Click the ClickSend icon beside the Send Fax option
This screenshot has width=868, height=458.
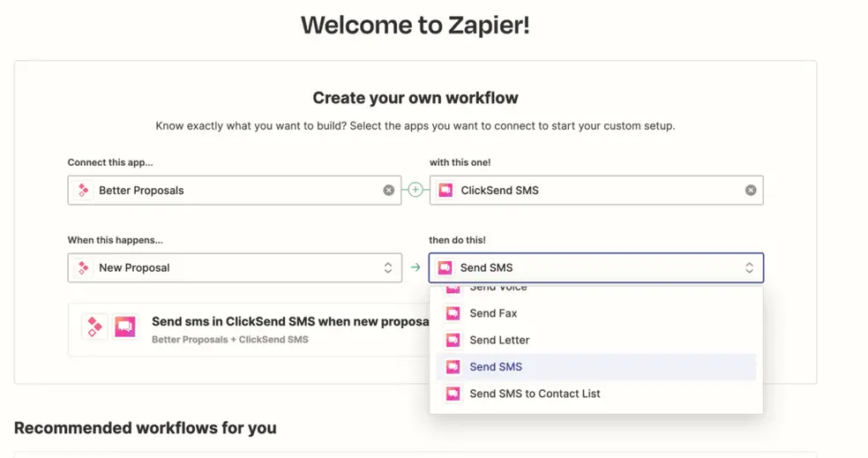coord(453,313)
